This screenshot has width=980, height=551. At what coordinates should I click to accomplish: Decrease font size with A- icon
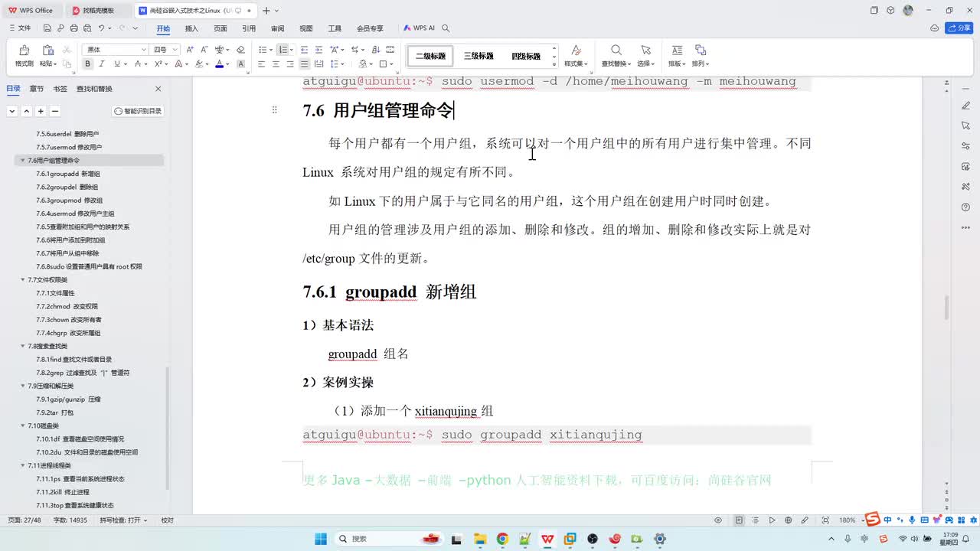tap(204, 50)
